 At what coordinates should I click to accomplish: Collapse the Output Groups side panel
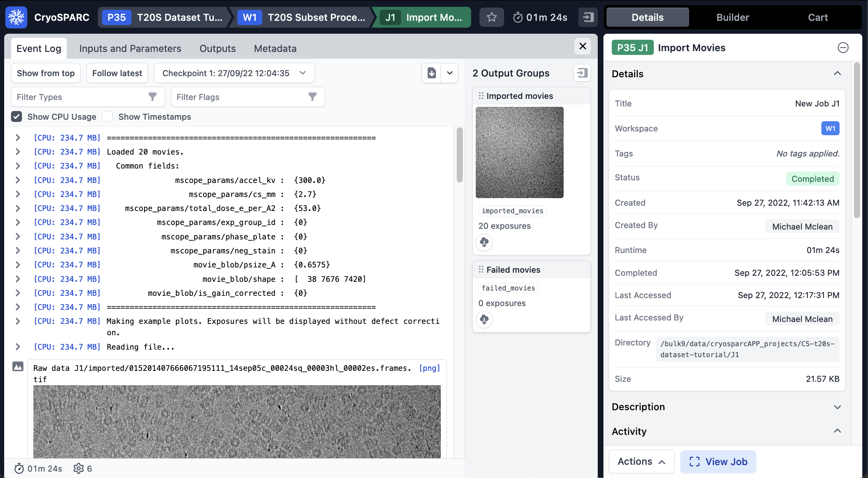pos(582,73)
